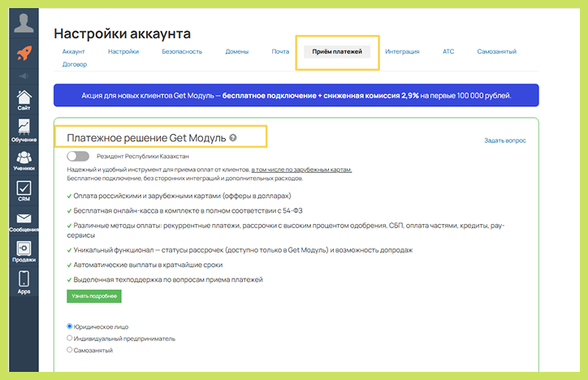Click the orange rocket icon
The height and width of the screenshot is (380, 588).
pyautogui.click(x=24, y=54)
